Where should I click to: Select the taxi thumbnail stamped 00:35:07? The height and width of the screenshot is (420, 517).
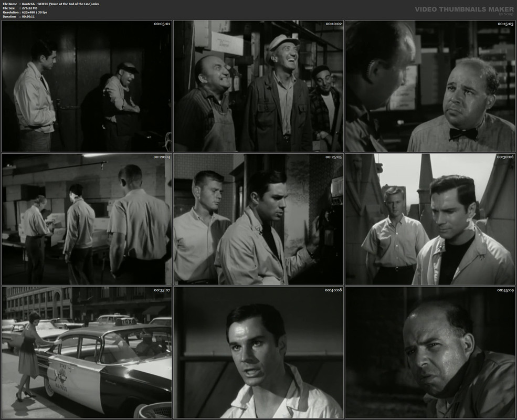coord(87,352)
